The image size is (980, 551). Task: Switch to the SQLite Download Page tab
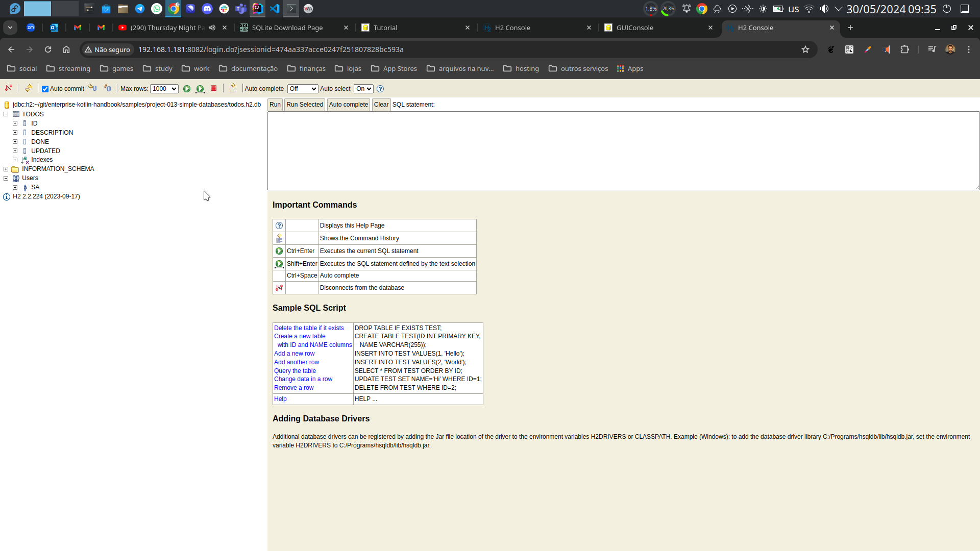pos(287,28)
